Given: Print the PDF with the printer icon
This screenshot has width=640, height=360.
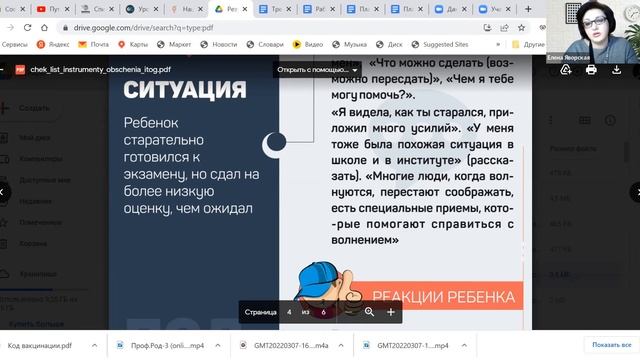Looking at the screenshot, I should [x=591, y=70].
